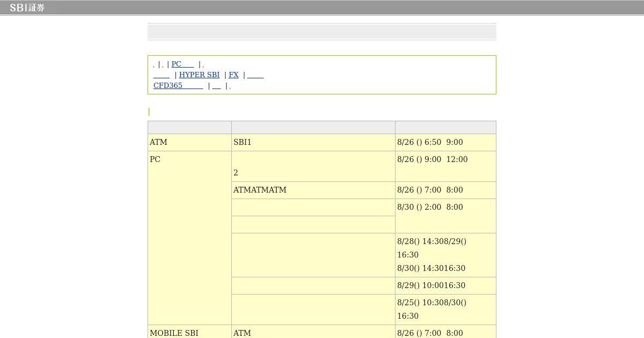644x338 pixels.
Task: Click the ATM cell beside MOBILE SBI
Action: point(313,333)
